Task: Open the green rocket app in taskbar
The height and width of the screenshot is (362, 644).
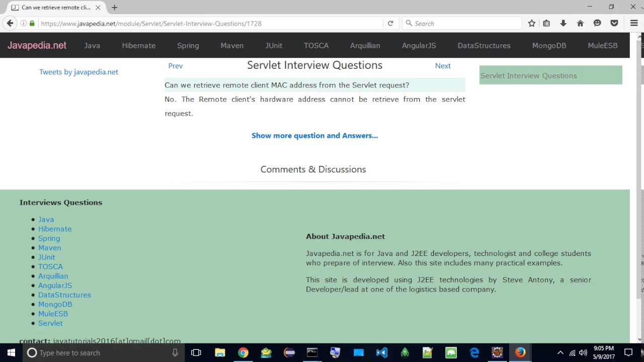Action: 405,352
